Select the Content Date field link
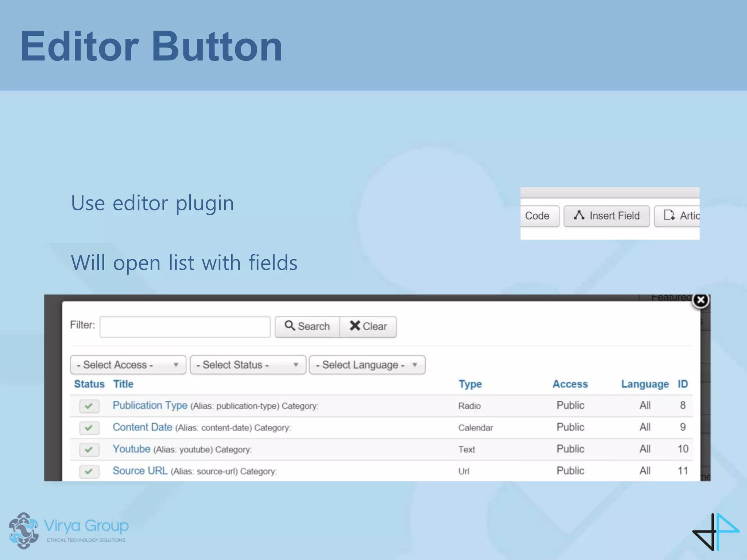Image resolution: width=747 pixels, height=560 pixels. [x=142, y=427]
